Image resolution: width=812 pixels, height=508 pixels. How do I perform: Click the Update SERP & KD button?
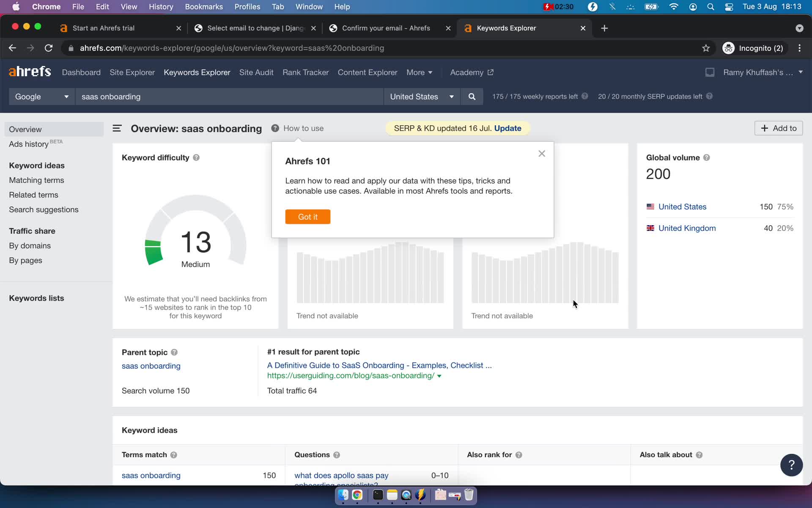pyautogui.click(x=507, y=128)
